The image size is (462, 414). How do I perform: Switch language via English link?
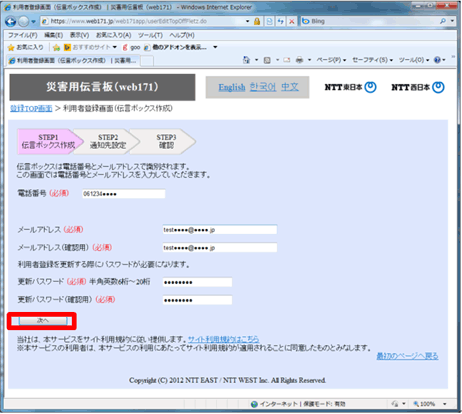click(232, 87)
